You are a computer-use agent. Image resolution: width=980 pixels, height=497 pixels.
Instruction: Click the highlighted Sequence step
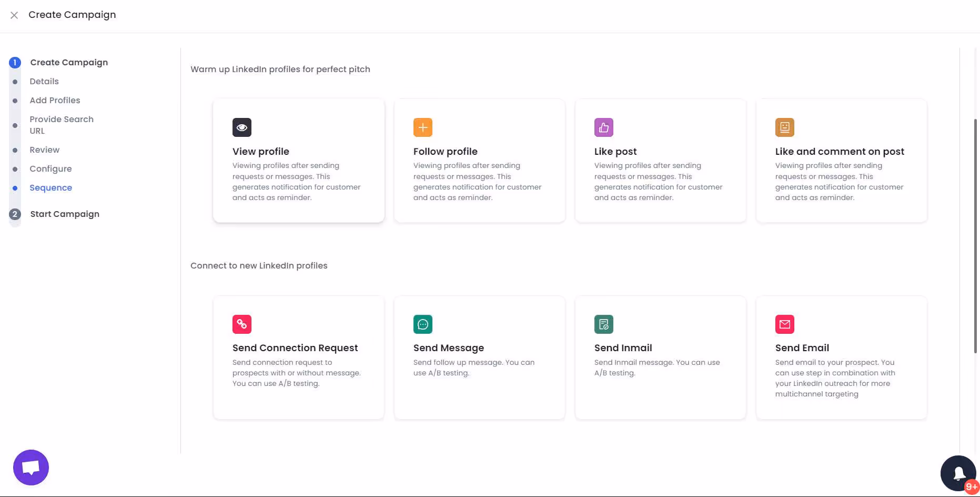50,187
